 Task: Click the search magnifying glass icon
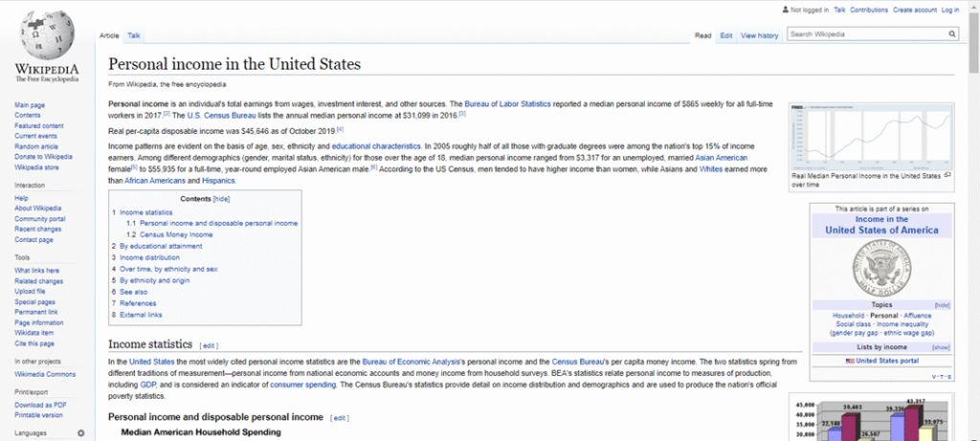pyautogui.click(x=952, y=34)
